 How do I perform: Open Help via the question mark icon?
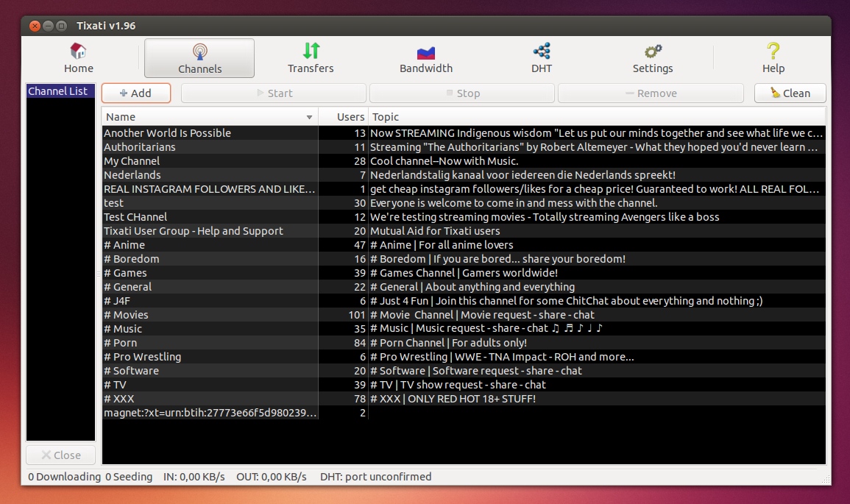pos(773,51)
